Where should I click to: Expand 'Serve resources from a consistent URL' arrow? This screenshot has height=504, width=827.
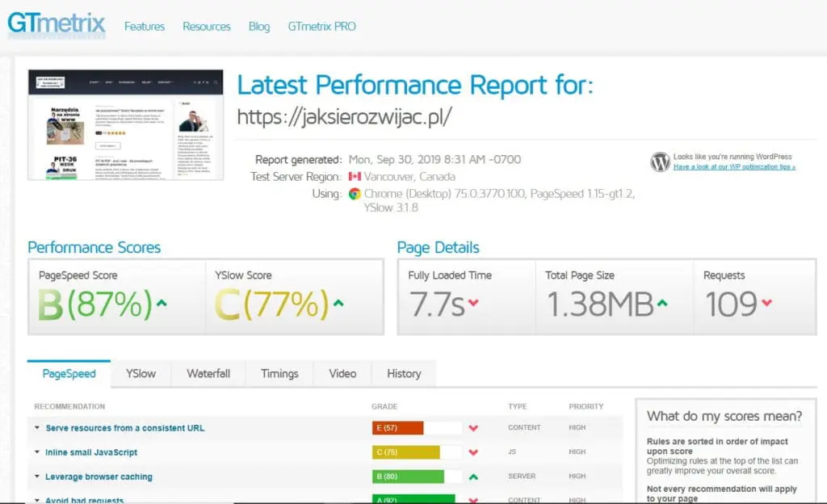(37, 427)
